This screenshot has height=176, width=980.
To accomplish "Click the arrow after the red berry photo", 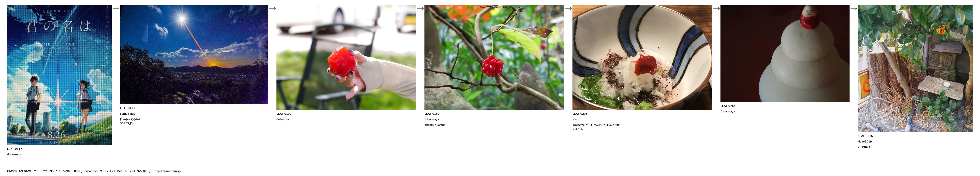I will click(x=568, y=8).
